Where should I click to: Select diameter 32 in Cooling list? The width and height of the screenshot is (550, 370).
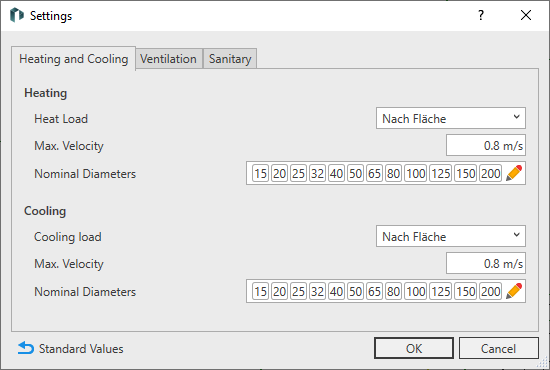pos(317,291)
